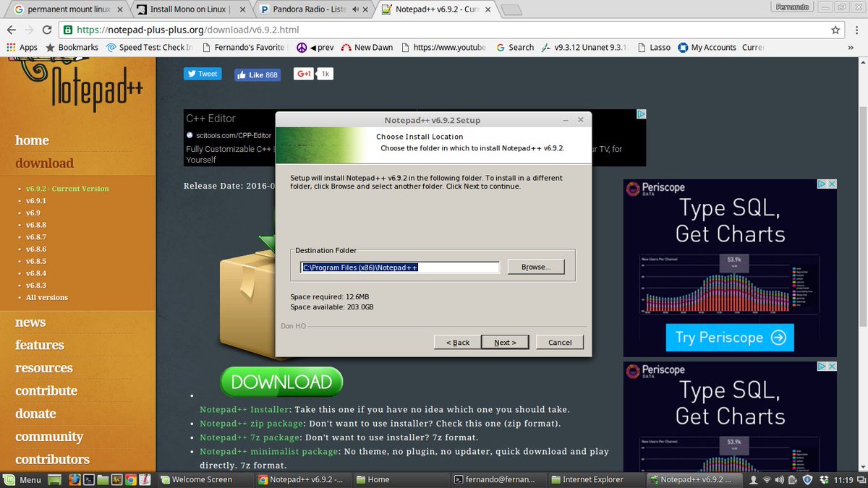
Task: Open the Notepad++ minimalist package link
Action: 269,451
